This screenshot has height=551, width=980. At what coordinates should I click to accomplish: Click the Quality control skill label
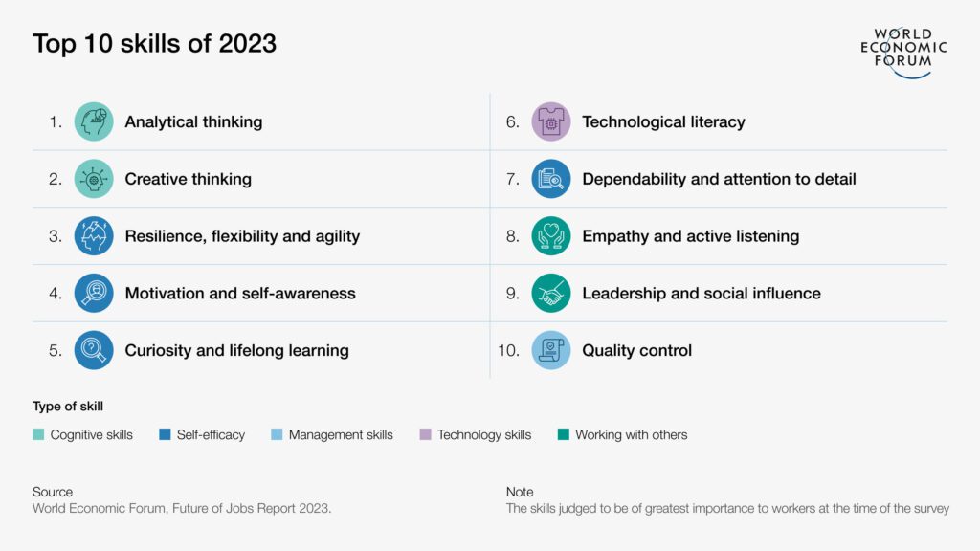[636, 350]
